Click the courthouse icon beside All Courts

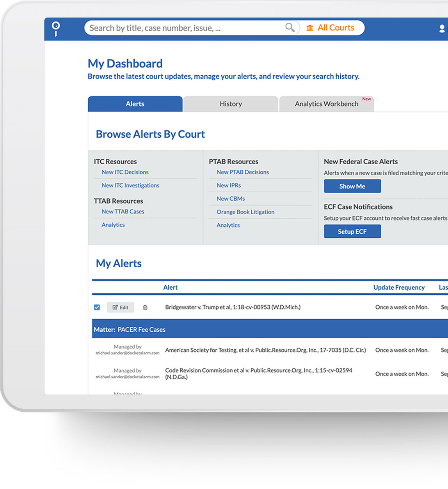(310, 28)
